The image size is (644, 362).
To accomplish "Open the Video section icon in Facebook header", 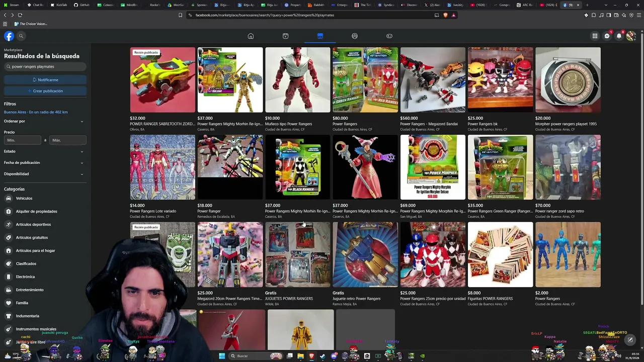I will point(285,36).
